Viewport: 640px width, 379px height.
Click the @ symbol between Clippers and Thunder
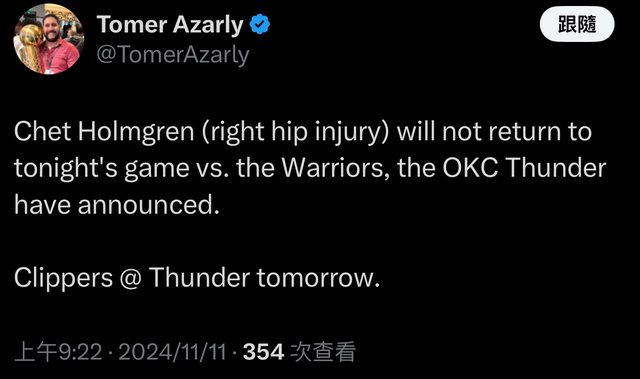(x=131, y=279)
